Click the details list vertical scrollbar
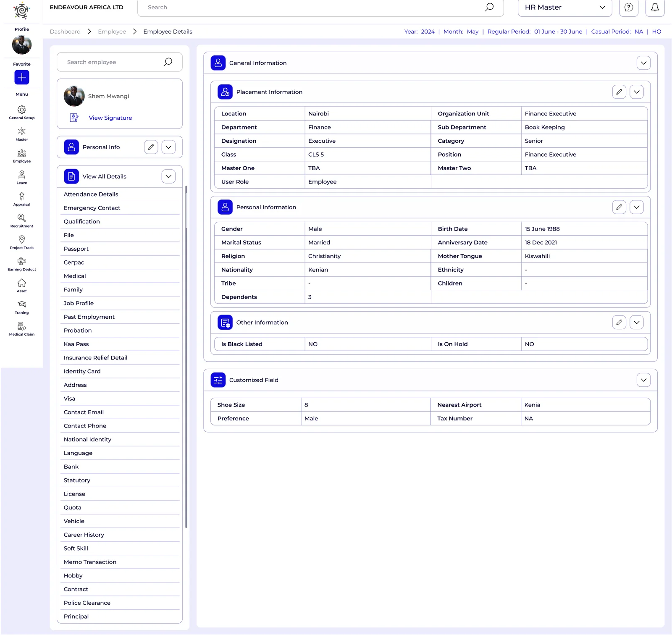Screen dimensions: 672x635 tap(186, 357)
